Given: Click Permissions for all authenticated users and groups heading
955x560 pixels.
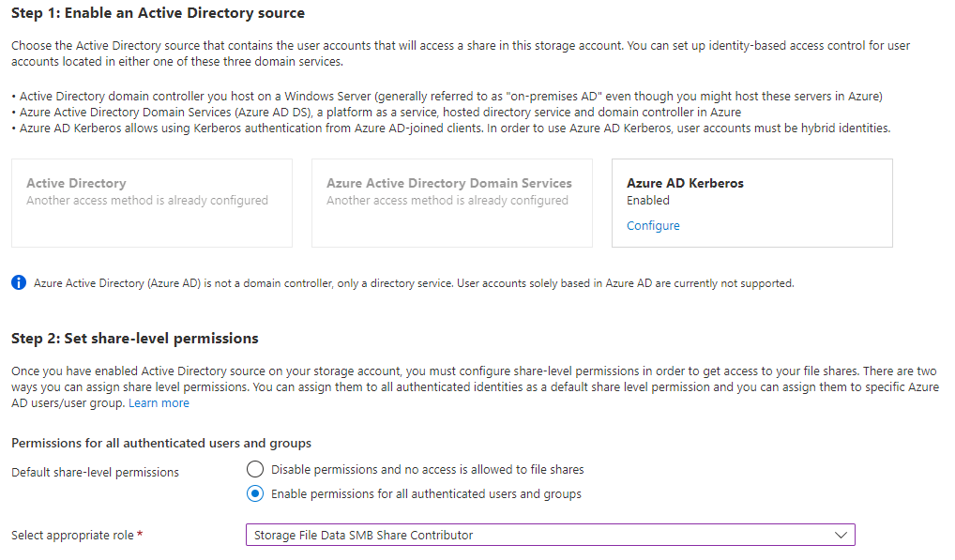Looking at the screenshot, I should [161, 443].
